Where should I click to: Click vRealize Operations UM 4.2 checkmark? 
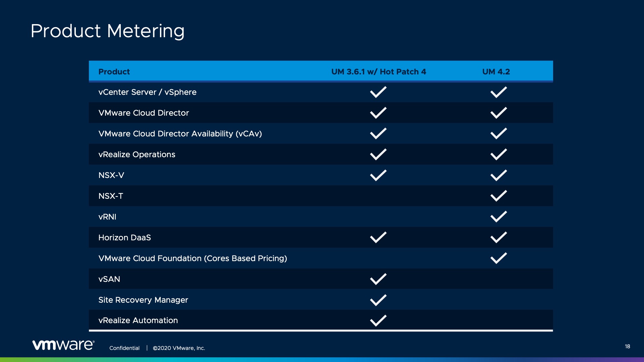(x=498, y=155)
